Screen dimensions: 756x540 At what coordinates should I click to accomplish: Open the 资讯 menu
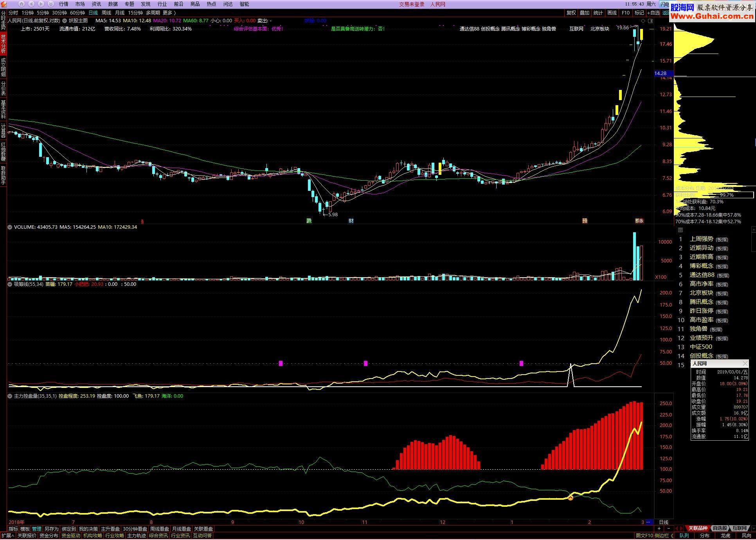point(96,4)
